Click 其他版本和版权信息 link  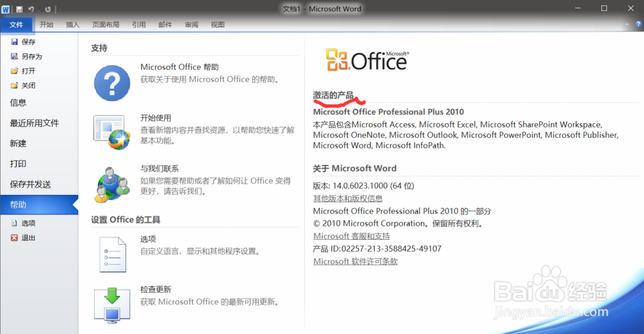[348, 199]
